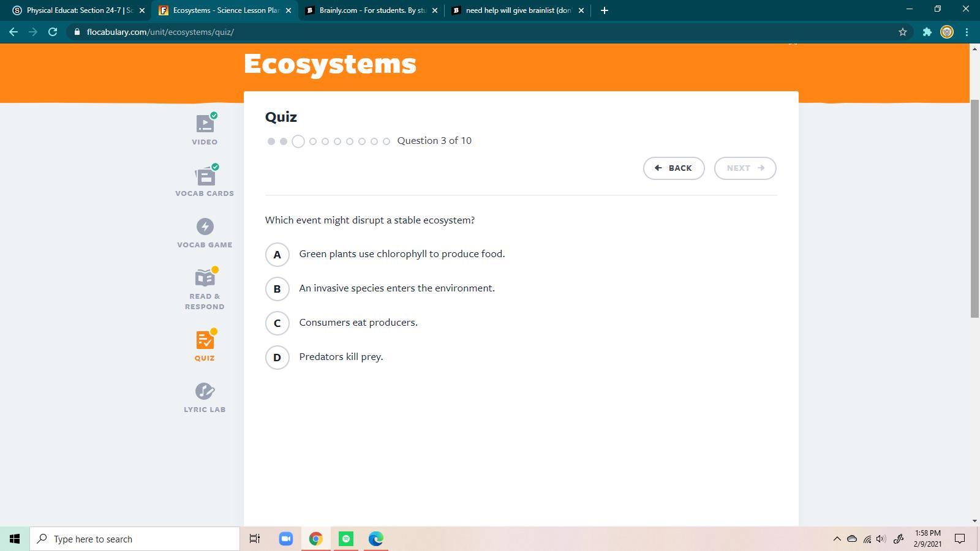Open the Chrome profile avatar
Image resolution: width=980 pixels, height=551 pixels.
point(947,32)
